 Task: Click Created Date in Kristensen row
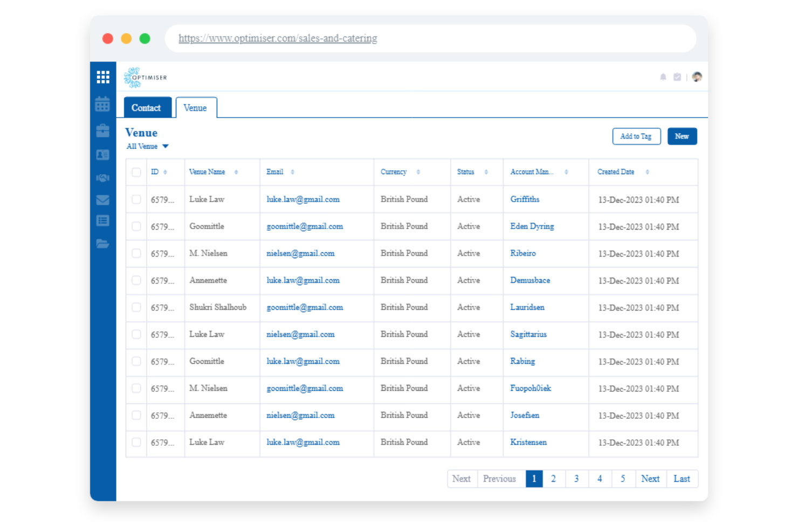pos(638,443)
